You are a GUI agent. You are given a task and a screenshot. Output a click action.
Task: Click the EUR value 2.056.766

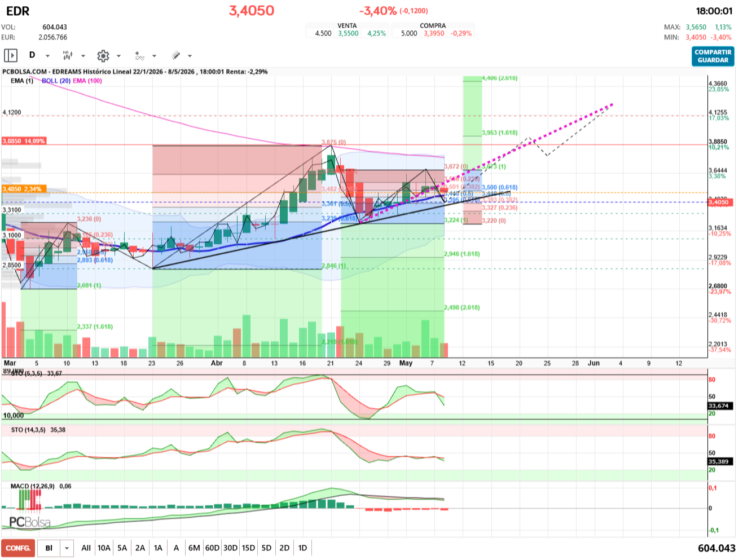click(52, 37)
